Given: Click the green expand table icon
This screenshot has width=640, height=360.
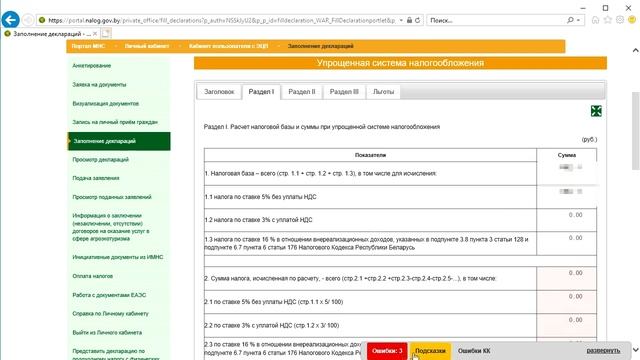Looking at the screenshot, I should [596, 111].
